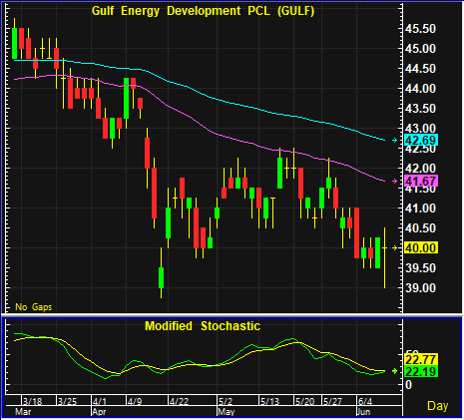Click the 'Day' timeframe label
This screenshot has height=420, width=464.
[438, 406]
